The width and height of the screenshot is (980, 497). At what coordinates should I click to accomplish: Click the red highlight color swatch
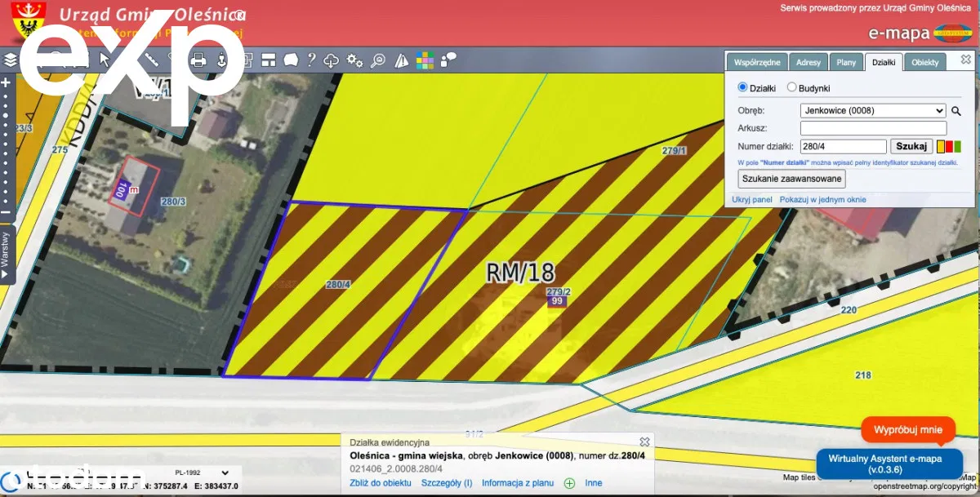coord(949,147)
